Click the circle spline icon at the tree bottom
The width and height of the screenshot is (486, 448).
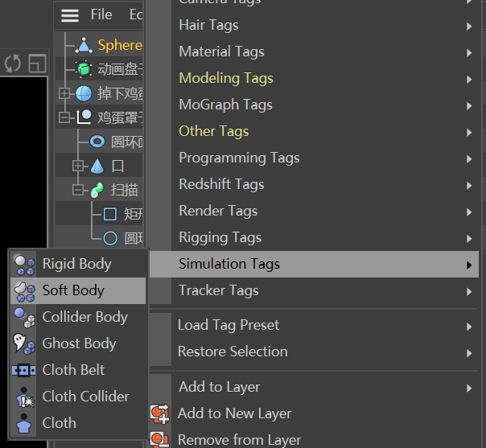coord(110,239)
